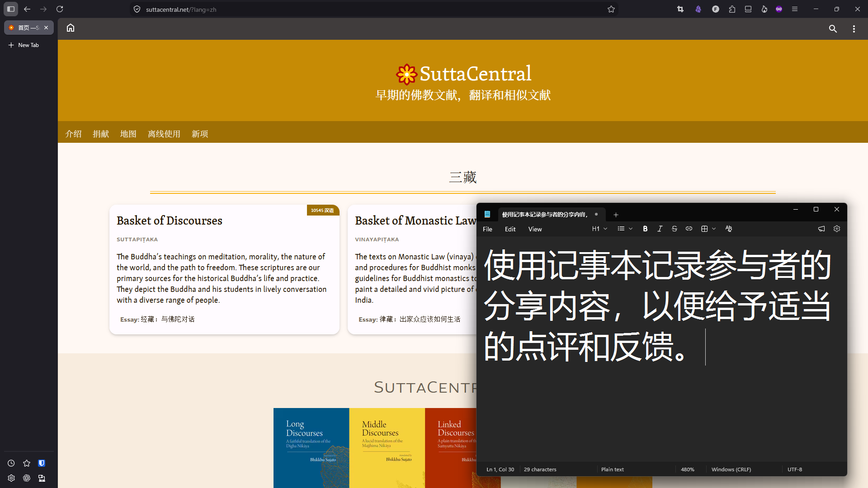Select the 首页 SuttaCentral browser tab
This screenshot has width=868, height=488.
click(29, 28)
